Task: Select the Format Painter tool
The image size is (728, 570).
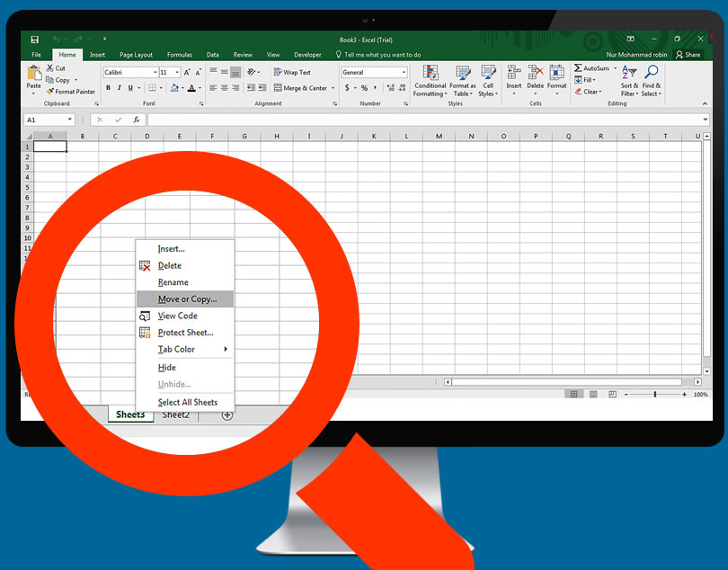Action: (71, 91)
